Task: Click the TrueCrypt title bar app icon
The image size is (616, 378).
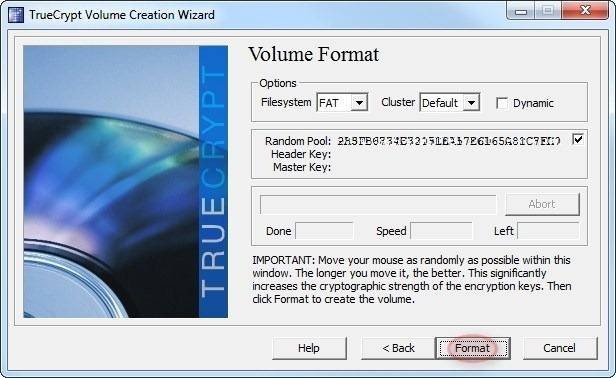Action: pos(16,15)
